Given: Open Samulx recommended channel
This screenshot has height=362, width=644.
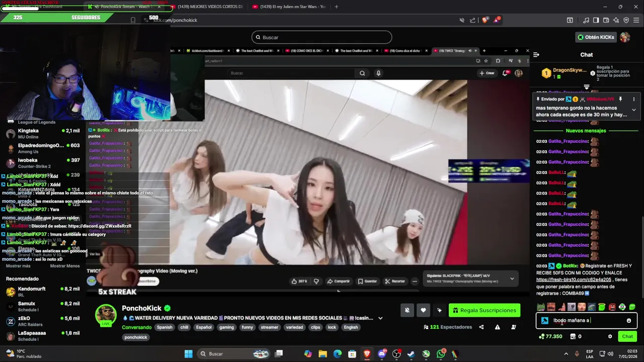Looking at the screenshot, I should [43, 306].
